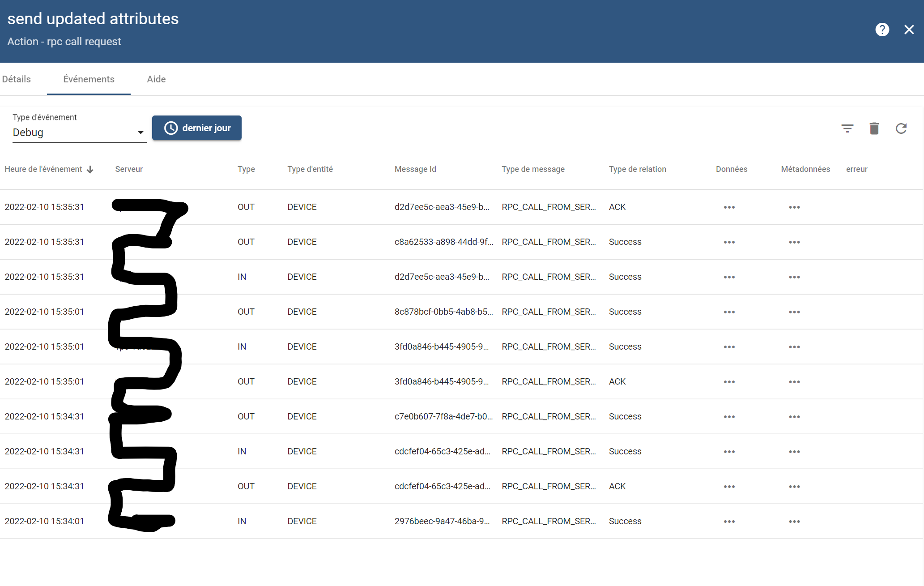The image size is (924, 586).
Task: View Données for d2d7ee5c IN Success row
Action: [x=729, y=277]
